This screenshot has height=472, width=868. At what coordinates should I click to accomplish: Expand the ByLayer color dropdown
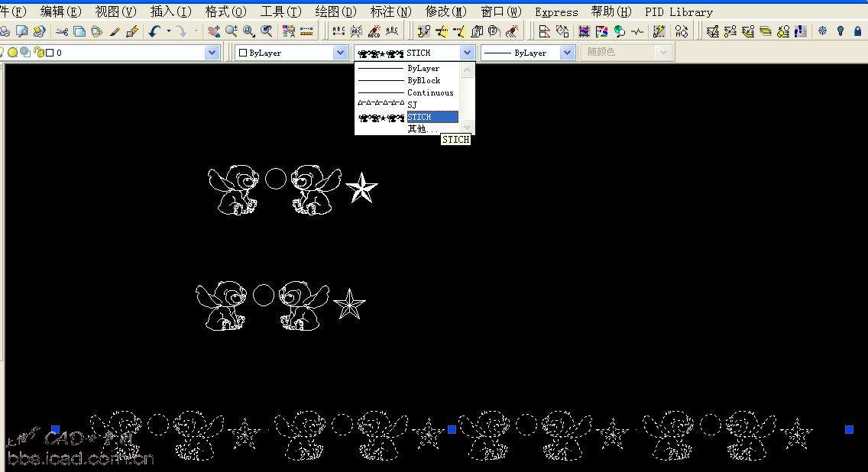[340, 53]
